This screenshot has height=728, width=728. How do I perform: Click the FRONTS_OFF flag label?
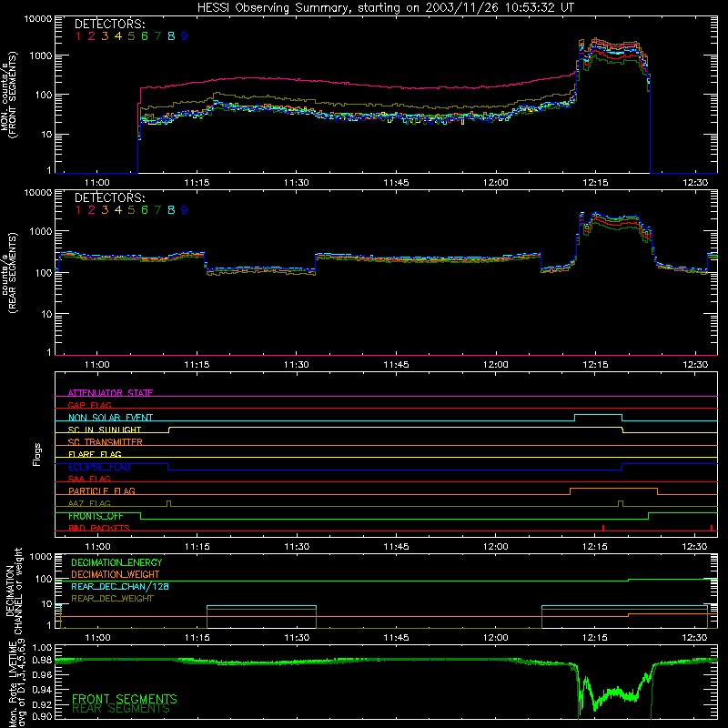point(96,516)
